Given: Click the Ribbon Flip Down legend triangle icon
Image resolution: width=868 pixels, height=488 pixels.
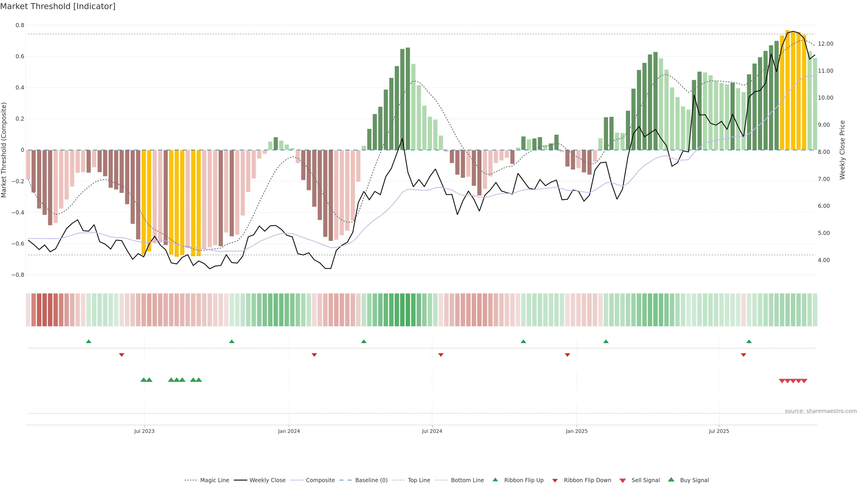Looking at the screenshot, I should 555,481.
